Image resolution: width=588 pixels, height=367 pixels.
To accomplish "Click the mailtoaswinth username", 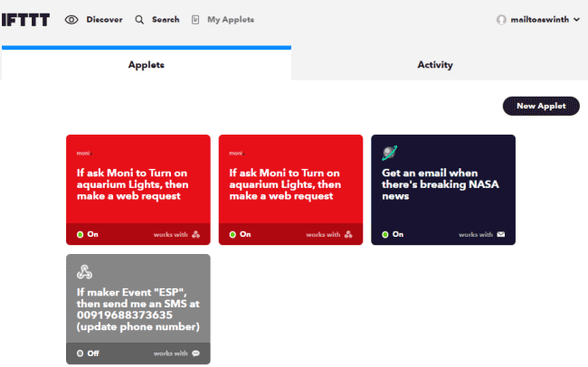I will click(540, 20).
